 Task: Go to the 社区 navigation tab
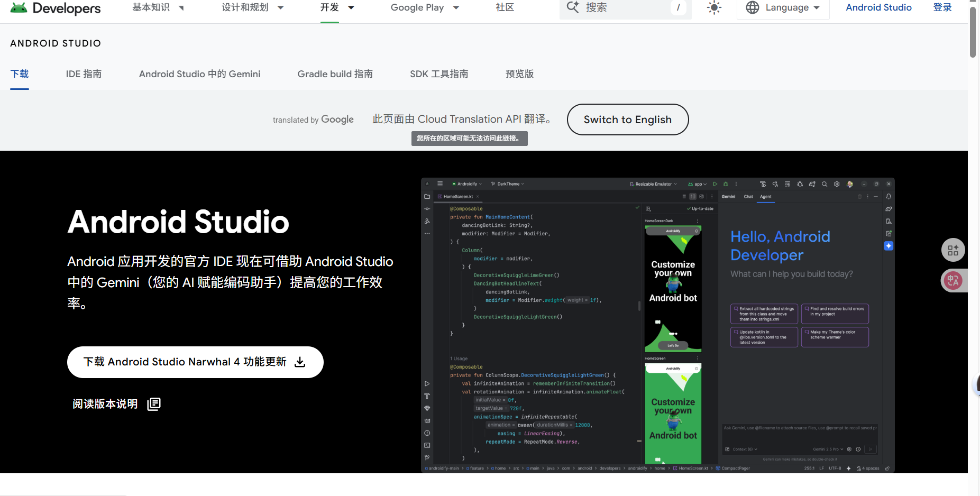pyautogui.click(x=505, y=7)
